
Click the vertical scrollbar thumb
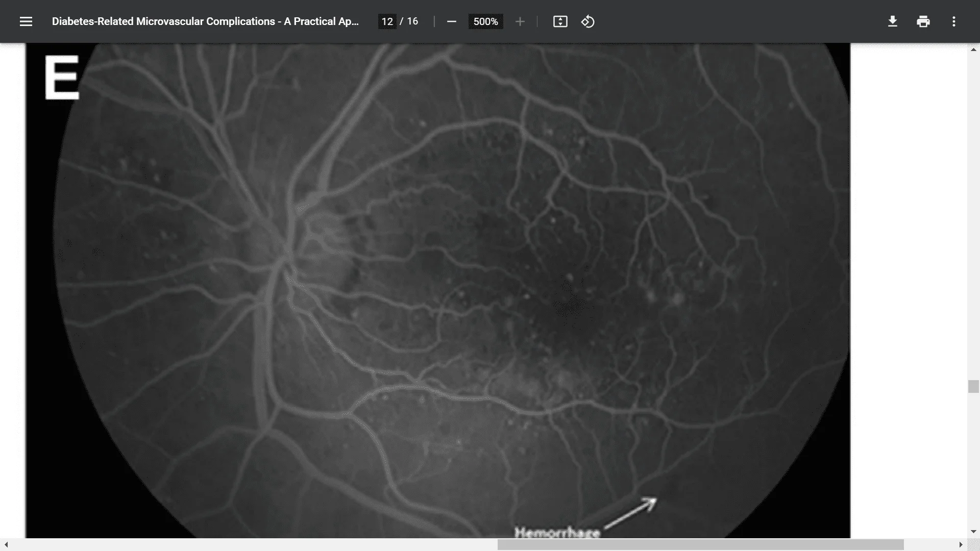pos(973,386)
